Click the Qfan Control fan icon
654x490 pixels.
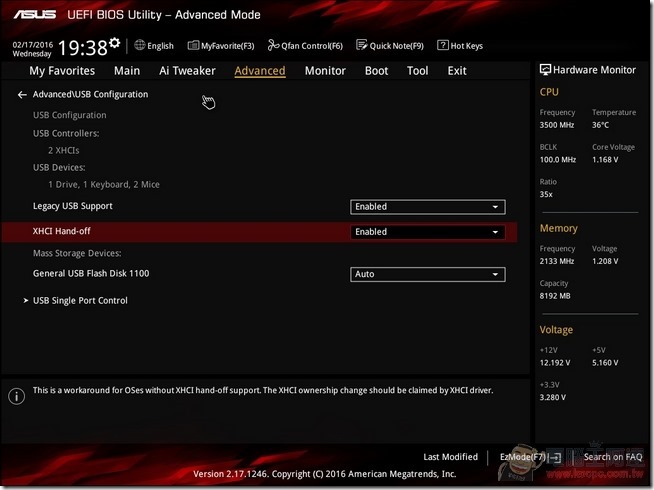click(x=273, y=45)
